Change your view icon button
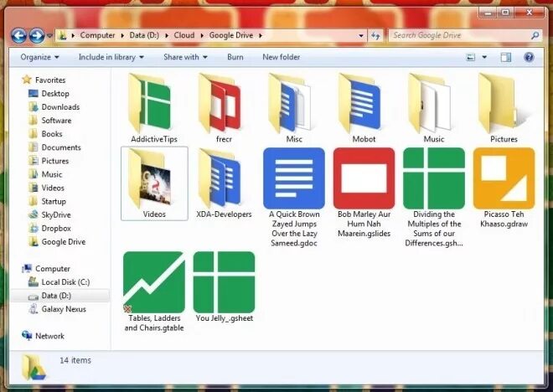553x392 pixels. coord(471,57)
